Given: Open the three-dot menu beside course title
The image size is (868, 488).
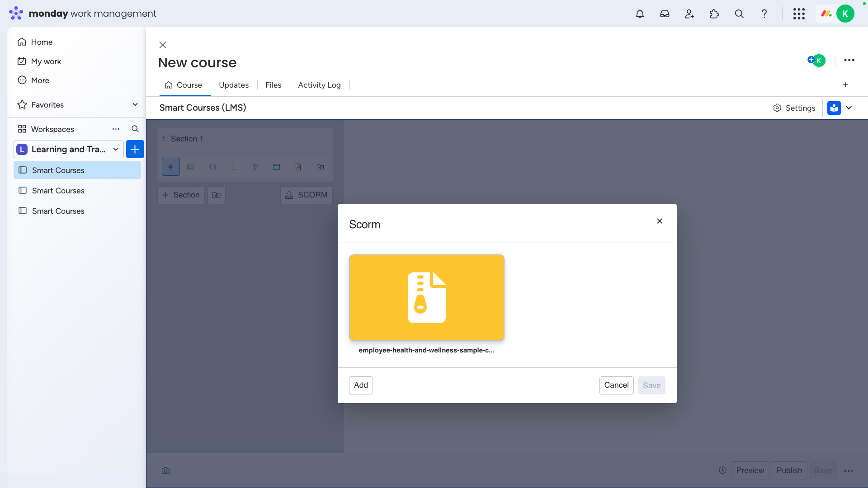Looking at the screenshot, I should point(849,60).
